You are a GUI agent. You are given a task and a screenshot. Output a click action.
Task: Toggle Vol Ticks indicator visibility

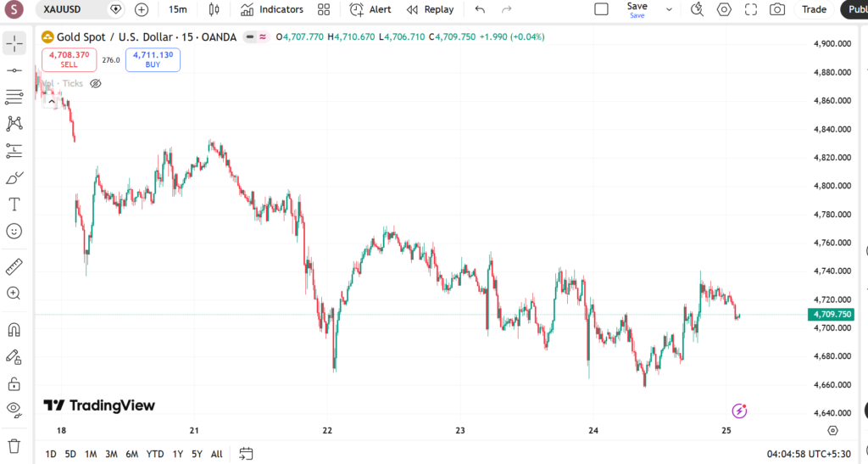point(96,84)
